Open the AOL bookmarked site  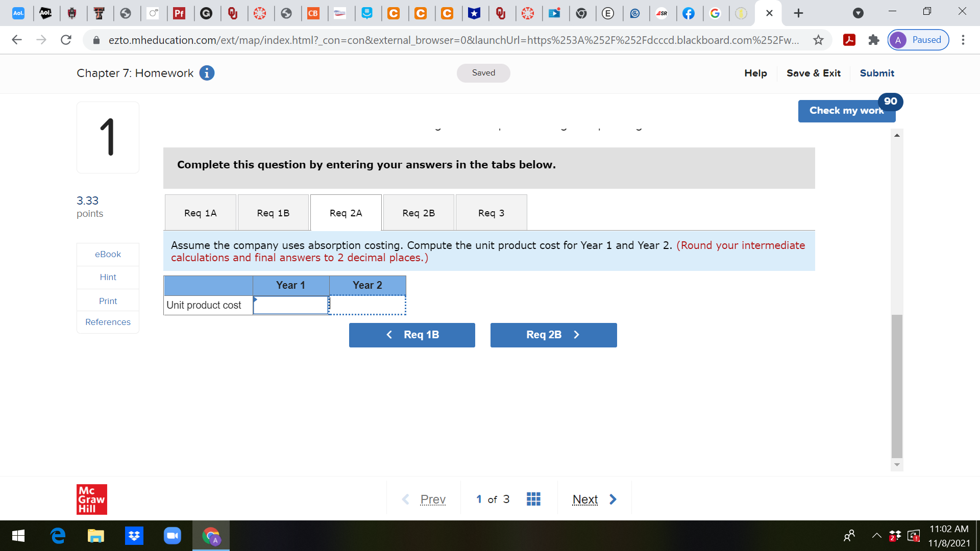pyautogui.click(x=18, y=13)
